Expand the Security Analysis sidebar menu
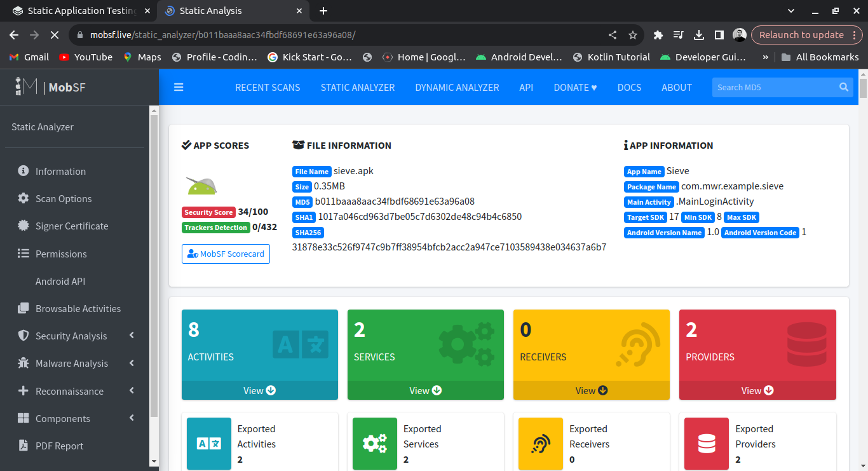868x471 pixels. [71, 336]
